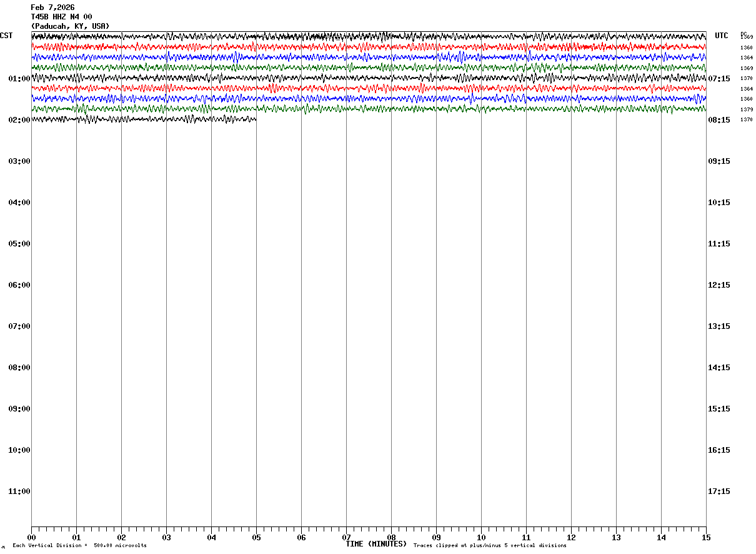Click the "12:15" UTC time label
Viewport: 756px width, 554px height.
tap(719, 285)
